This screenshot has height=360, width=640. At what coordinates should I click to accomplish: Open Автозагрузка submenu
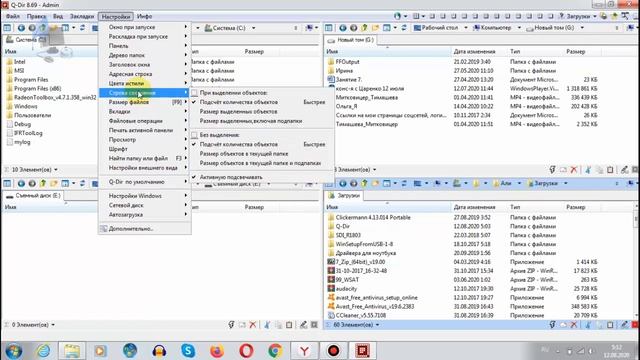click(144, 215)
